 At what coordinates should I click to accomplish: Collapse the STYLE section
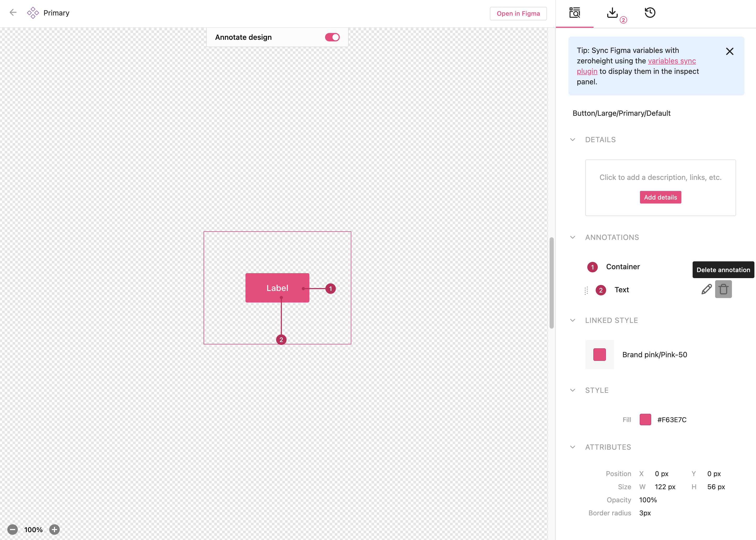[x=573, y=390]
